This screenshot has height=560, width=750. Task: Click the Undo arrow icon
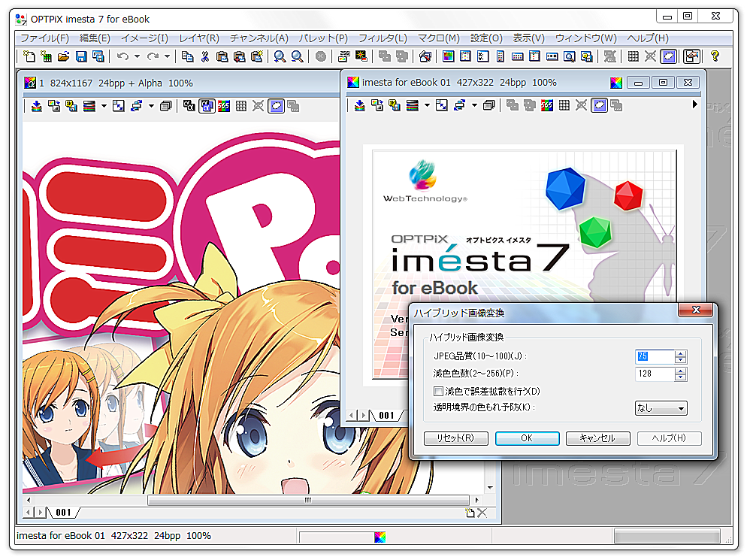pyautogui.click(x=122, y=56)
